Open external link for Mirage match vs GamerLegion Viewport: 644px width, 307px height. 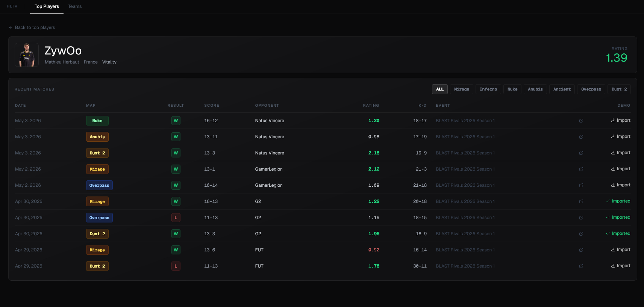coord(581,169)
